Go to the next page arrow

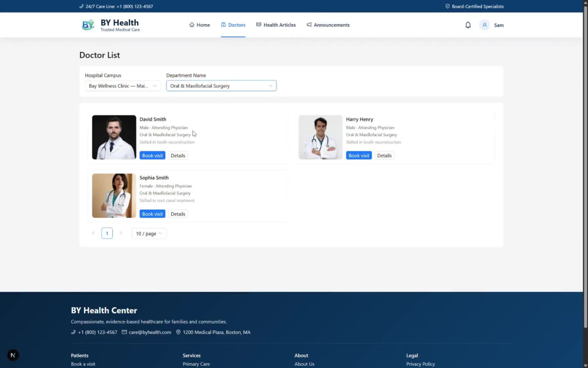[x=121, y=233]
